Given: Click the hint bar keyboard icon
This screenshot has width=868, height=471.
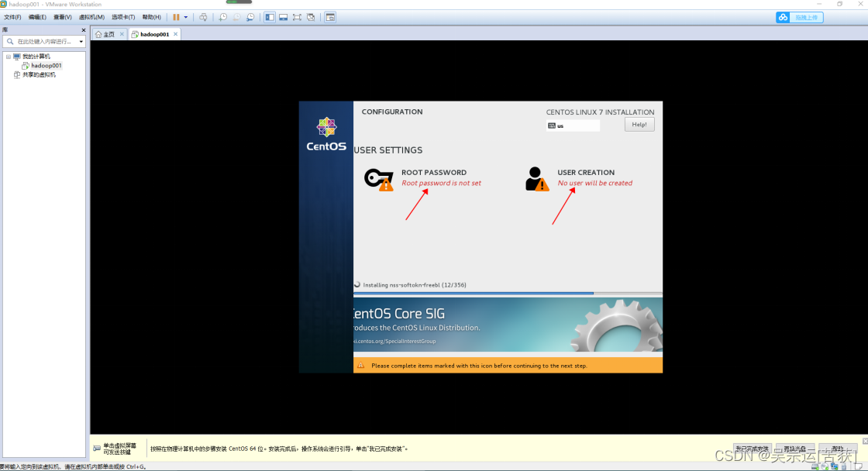Looking at the screenshot, I should (x=97, y=449).
